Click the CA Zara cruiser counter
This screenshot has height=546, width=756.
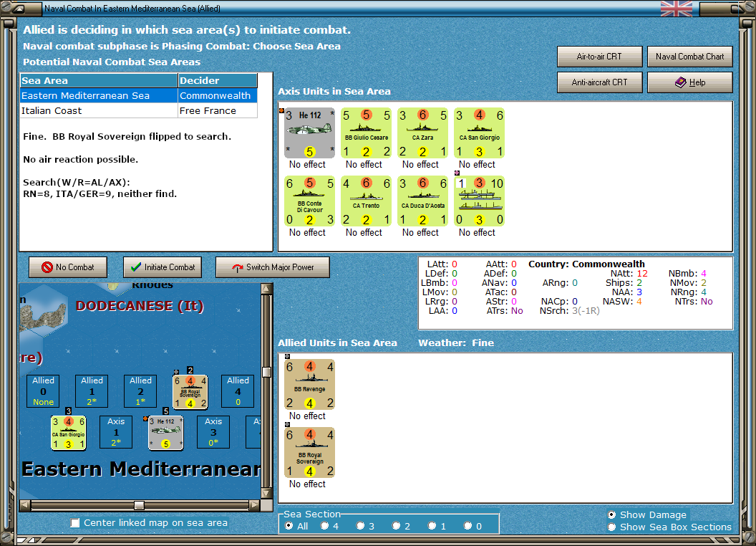[422, 133]
